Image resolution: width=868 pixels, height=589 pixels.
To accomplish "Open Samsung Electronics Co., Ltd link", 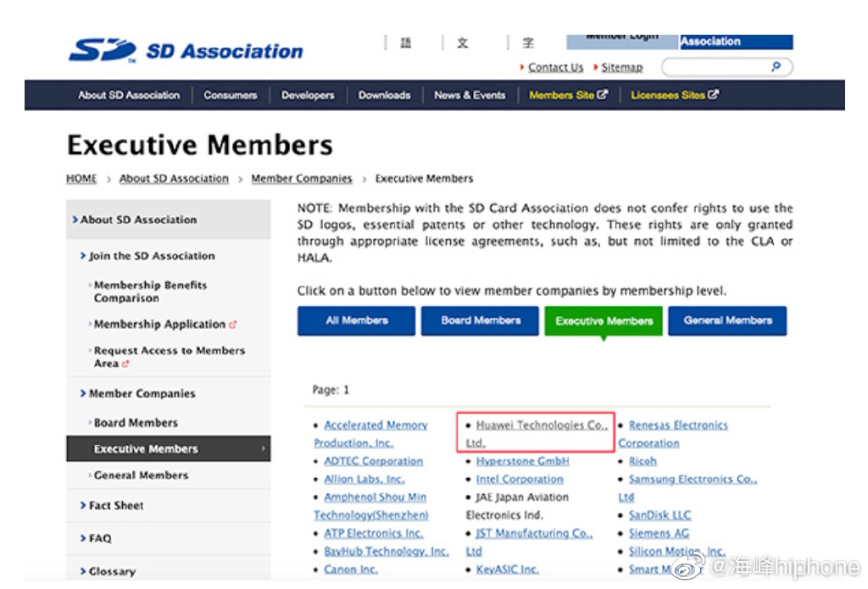I will (x=687, y=487).
